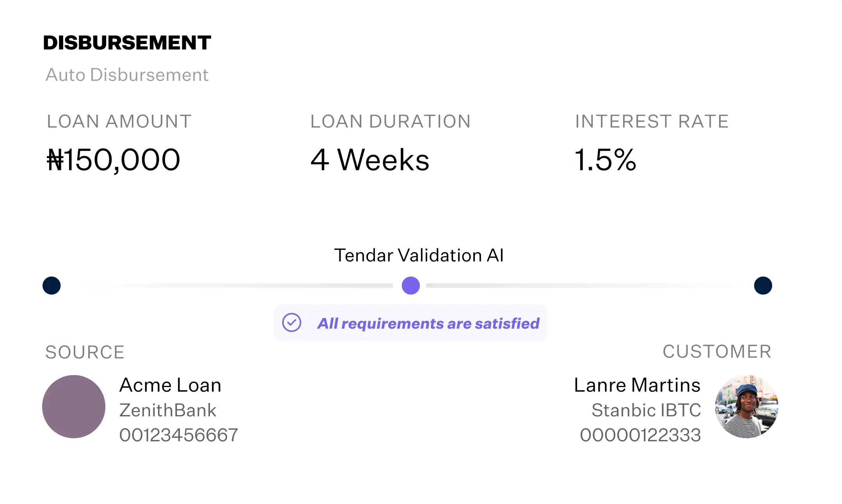Select the 4 Weeks loan duration value
This screenshot has width=842, height=504.
370,160
